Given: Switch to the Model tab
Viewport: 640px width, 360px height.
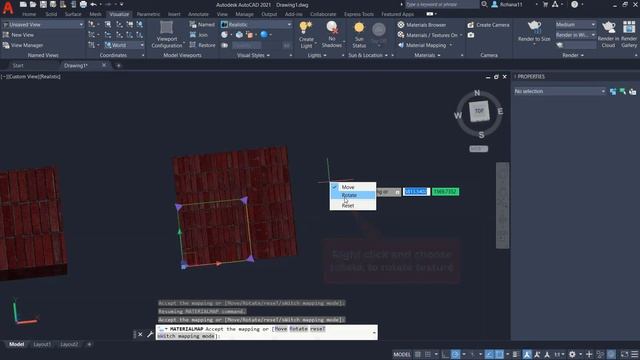Looking at the screenshot, I should tap(16, 344).
